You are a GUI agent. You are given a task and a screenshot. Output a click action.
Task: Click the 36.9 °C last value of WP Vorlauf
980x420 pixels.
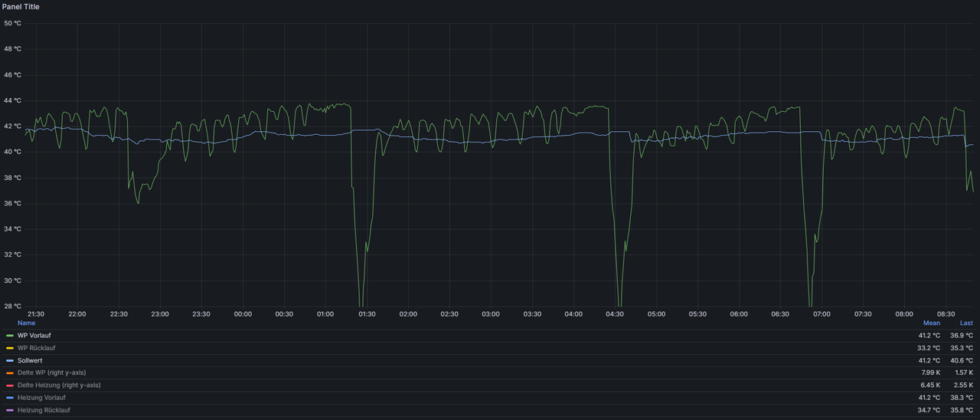coord(962,336)
